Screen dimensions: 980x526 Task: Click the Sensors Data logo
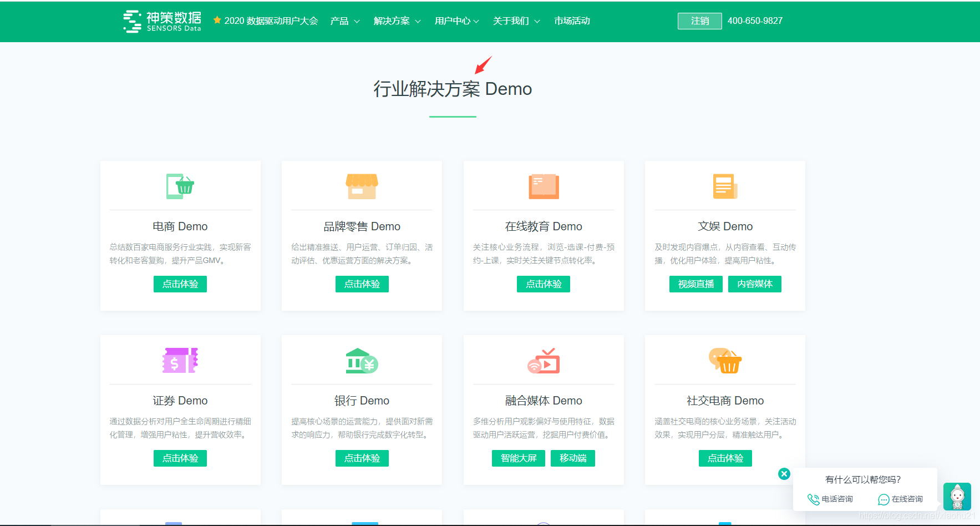pyautogui.click(x=161, y=21)
